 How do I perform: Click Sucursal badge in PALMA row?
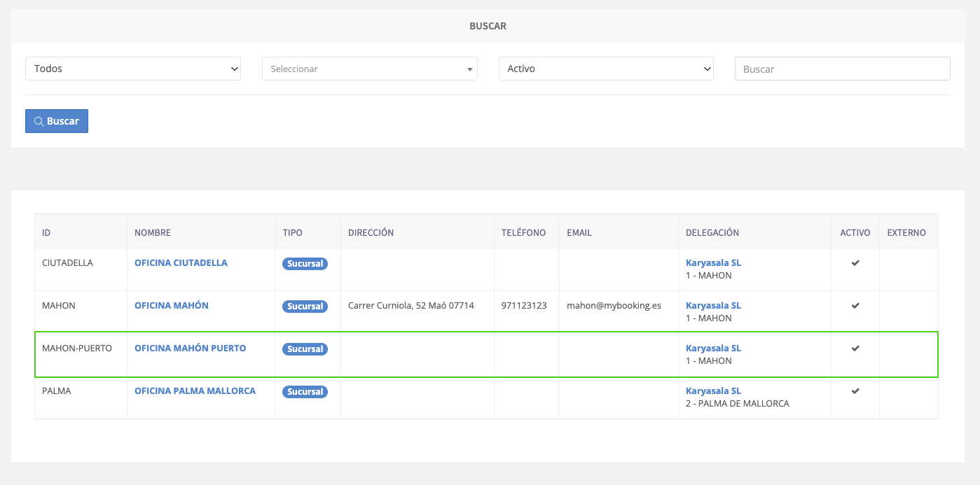click(305, 392)
